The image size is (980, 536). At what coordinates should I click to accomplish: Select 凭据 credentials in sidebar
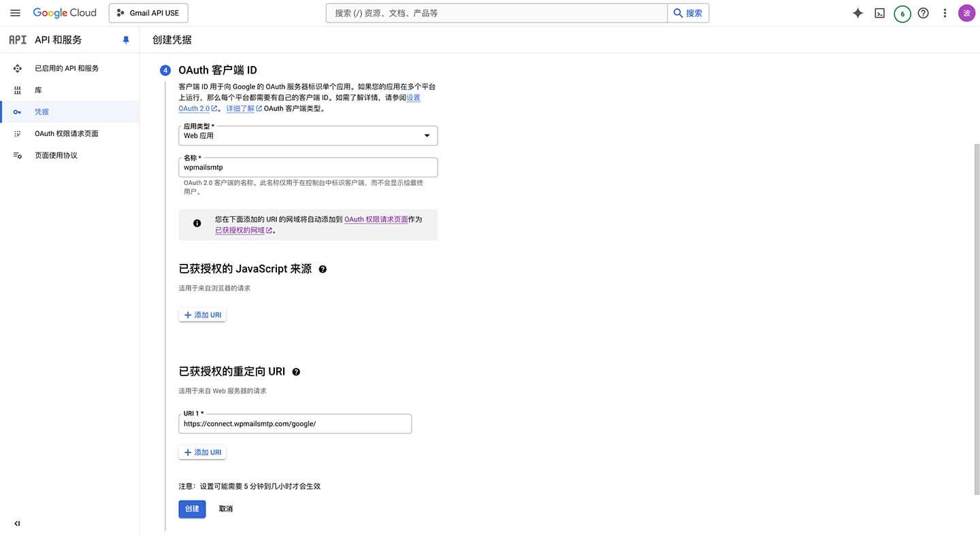[69, 112]
